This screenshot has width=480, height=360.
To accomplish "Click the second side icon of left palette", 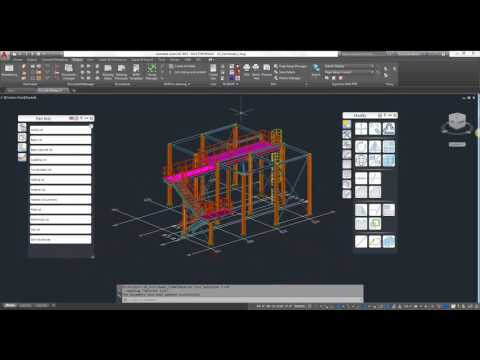I will (x=22, y=137).
